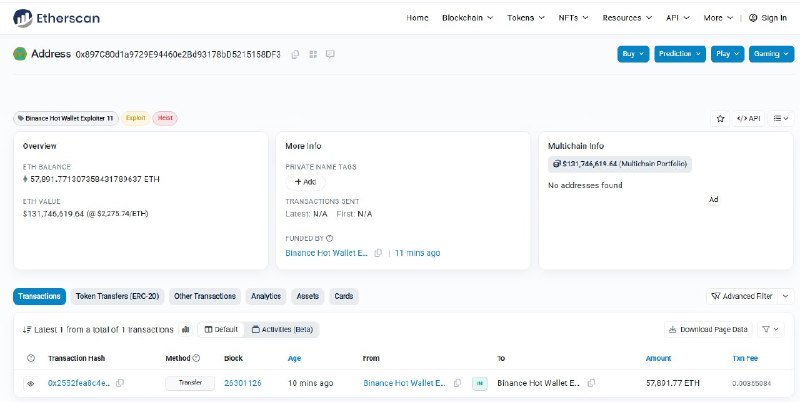Go to Home in navigation
This screenshot has width=800, height=402.
coord(417,18)
